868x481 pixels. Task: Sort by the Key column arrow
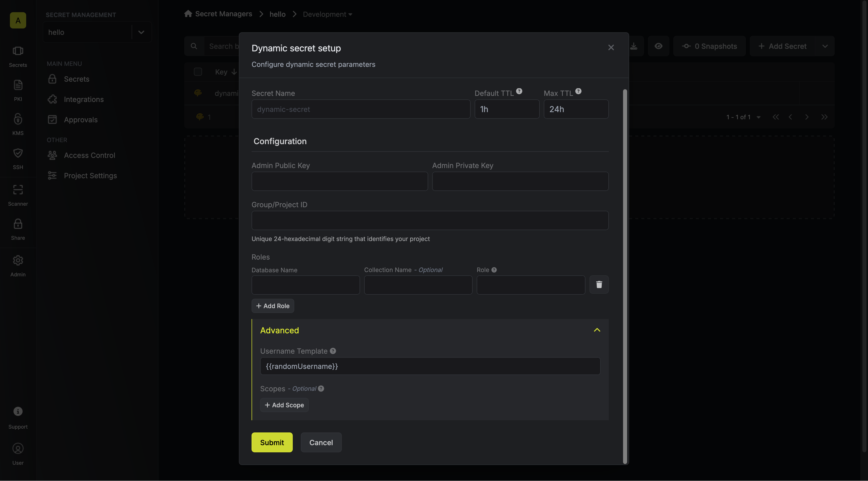pyautogui.click(x=234, y=72)
